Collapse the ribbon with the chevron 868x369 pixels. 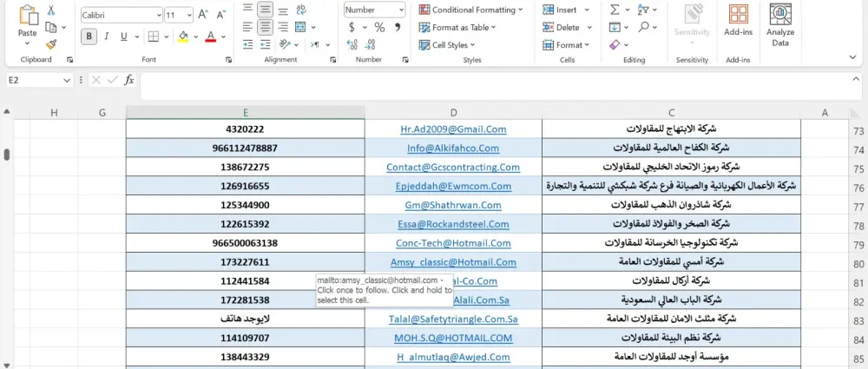852,56
